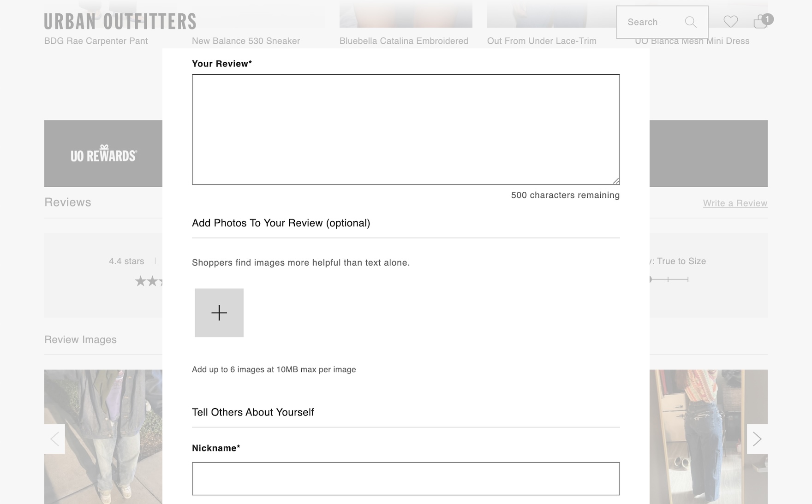
Task: Click the UO Rewards logo banner
Action: point(103,154)
